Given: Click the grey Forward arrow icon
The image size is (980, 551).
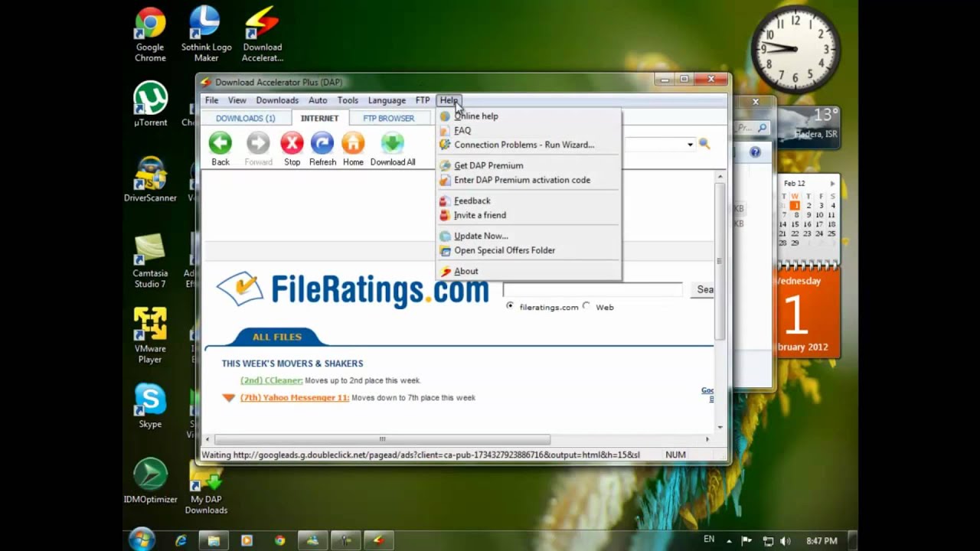Looking at the screenshot, I should tap(258, 143).
